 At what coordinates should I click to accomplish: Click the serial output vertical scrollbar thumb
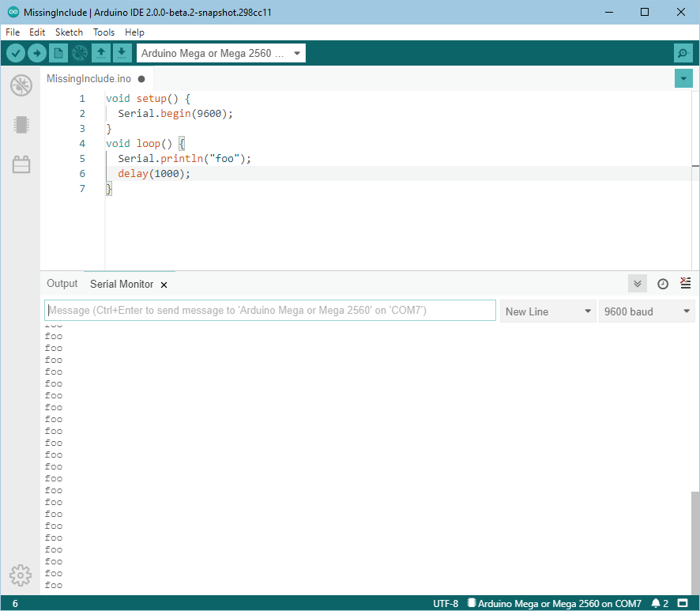click(695, 542)
